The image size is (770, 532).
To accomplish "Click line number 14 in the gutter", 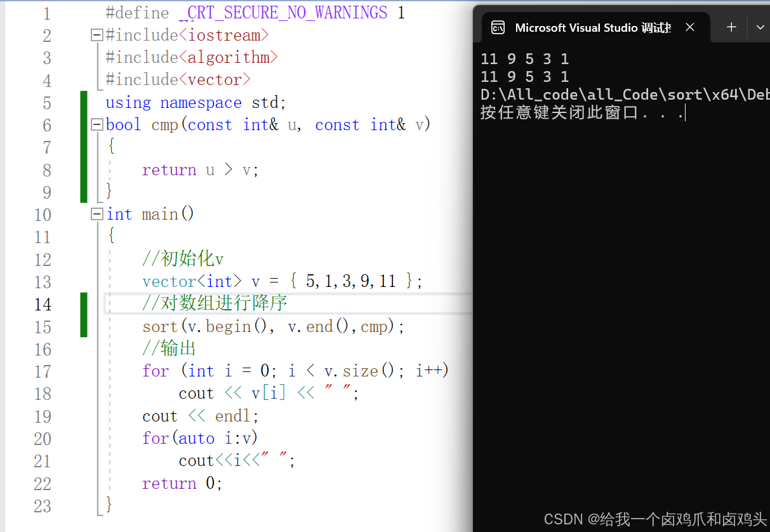I will (x=43, y=304).
